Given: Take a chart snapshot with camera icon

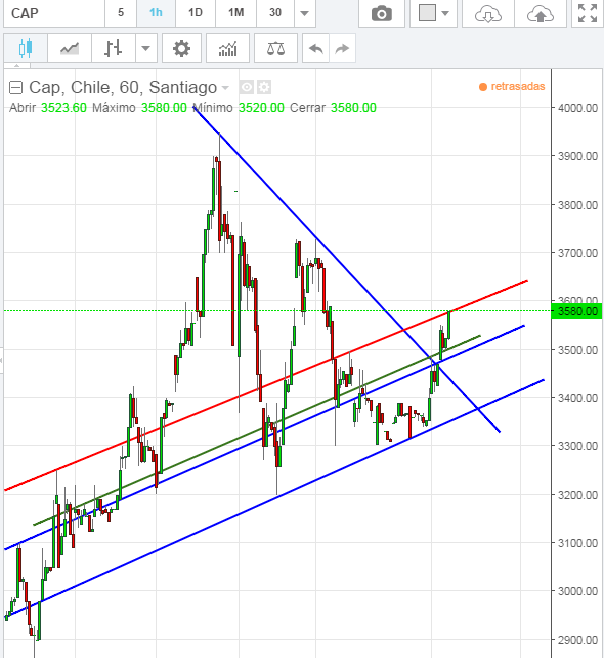Looking at the screenshot, I should click(382, 13).
